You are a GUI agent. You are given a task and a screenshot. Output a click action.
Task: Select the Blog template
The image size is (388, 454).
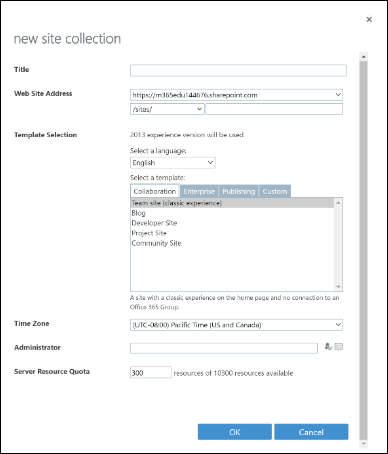pos(232,213)
